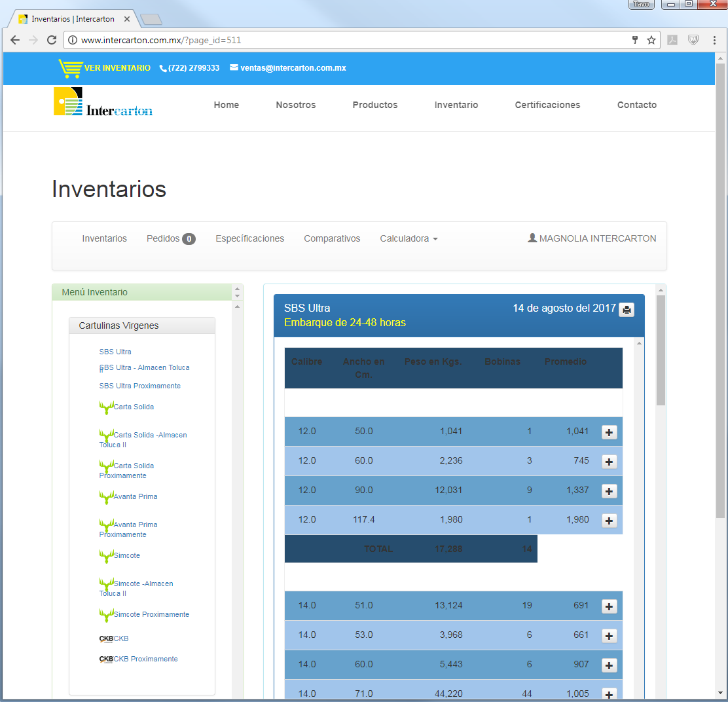Open the Certificaciones nav menu item

pyautogui.click(x=547, y=105)
